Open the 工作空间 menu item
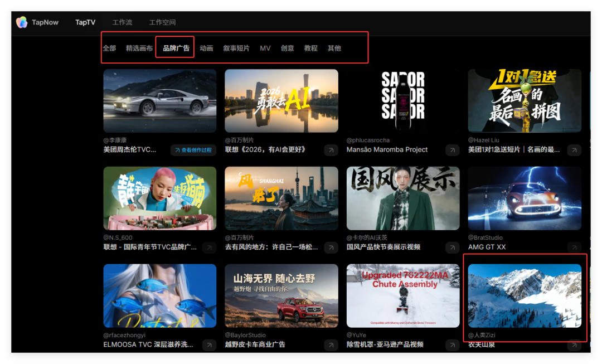The height and width of the screenshot is (364, 602). [162, 22]
